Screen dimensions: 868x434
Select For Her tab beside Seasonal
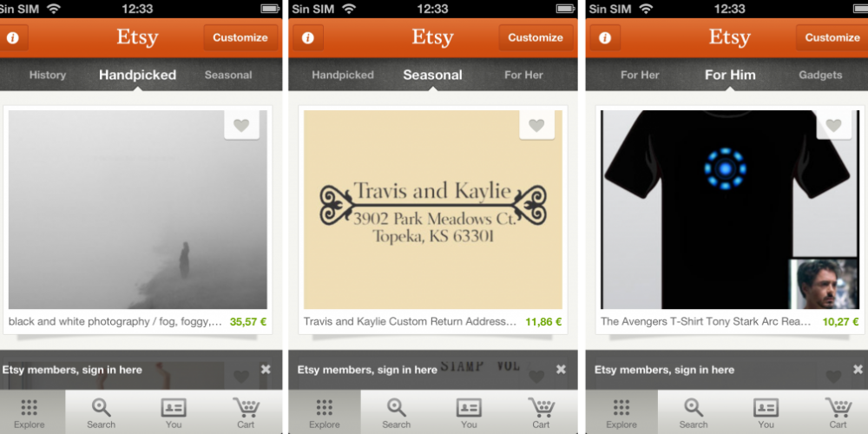click(523, 75)
